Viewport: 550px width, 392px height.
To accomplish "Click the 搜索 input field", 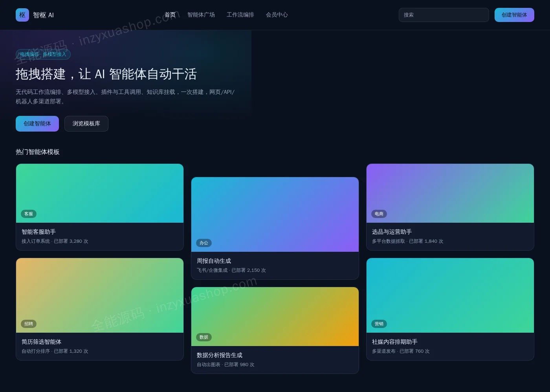I will [x=444, y=15].
